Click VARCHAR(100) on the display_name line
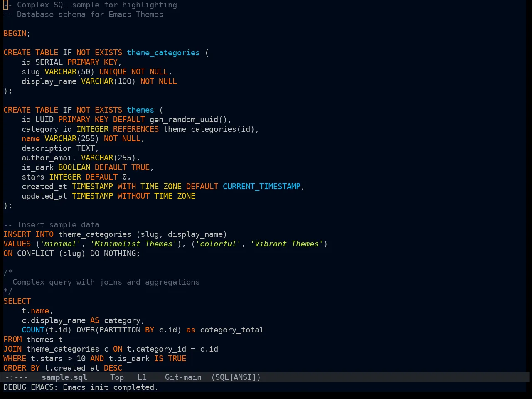Screen dimensions: 532x399 pos(108,81)
